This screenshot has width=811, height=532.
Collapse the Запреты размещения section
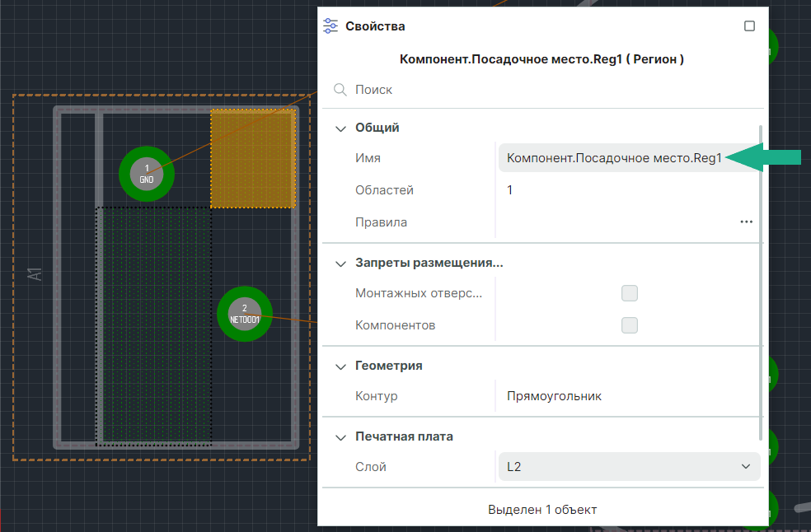(340, 264)
